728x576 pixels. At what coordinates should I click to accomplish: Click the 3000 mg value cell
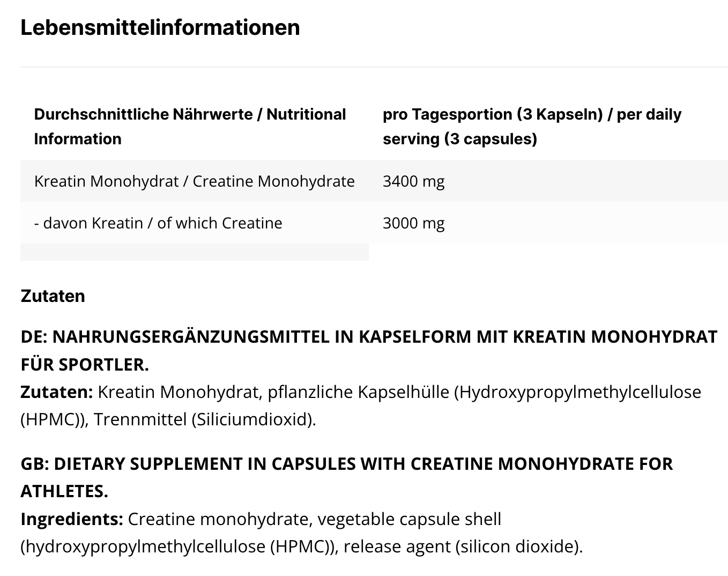(x=413, y=223)
